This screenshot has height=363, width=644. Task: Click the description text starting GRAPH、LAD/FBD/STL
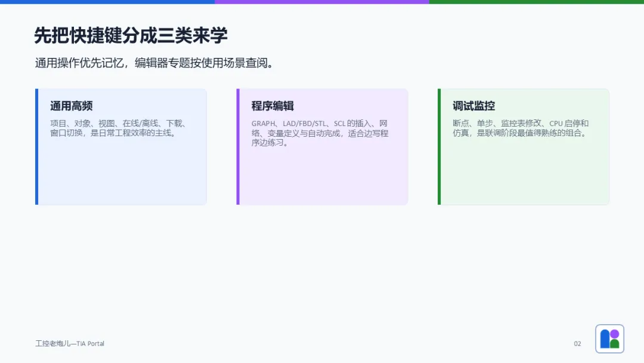(x=320, y=133)
